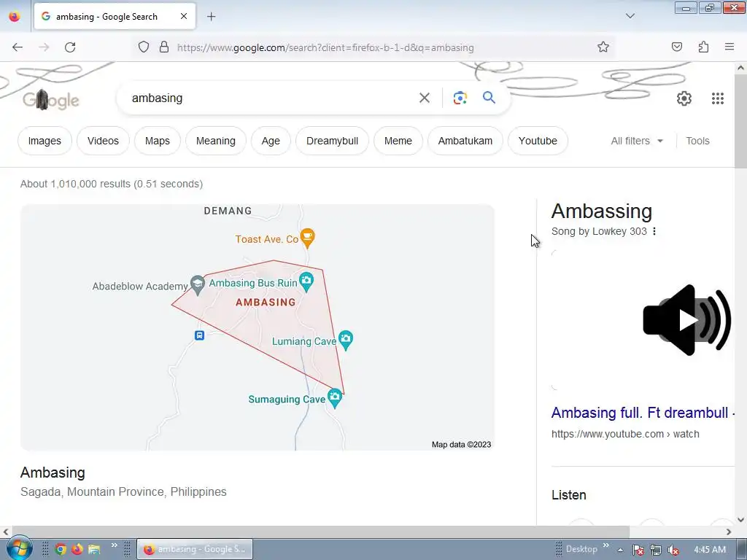The height and width of the screenshot is (560, 747).
Task: Launch Chrome from the taskbar
Action: 61,550
